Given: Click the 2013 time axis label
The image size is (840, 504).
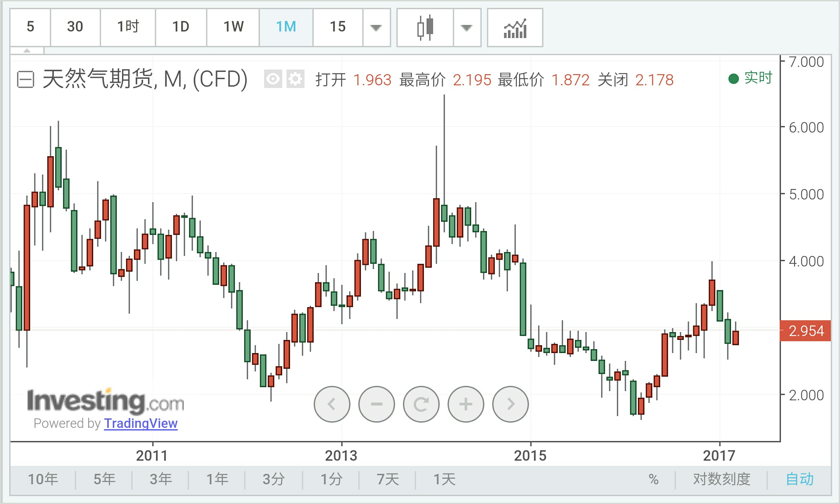Looking at the screenshot, I should (341, 456).
